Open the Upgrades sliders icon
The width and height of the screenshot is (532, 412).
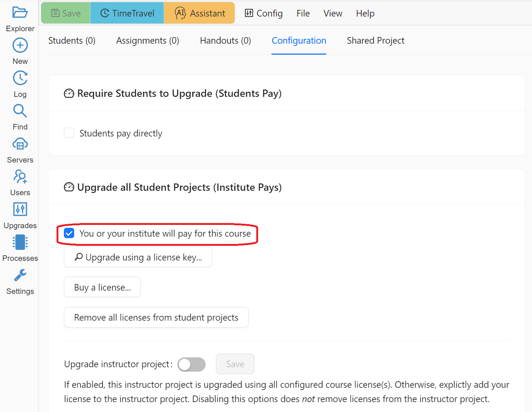(20, 209)
